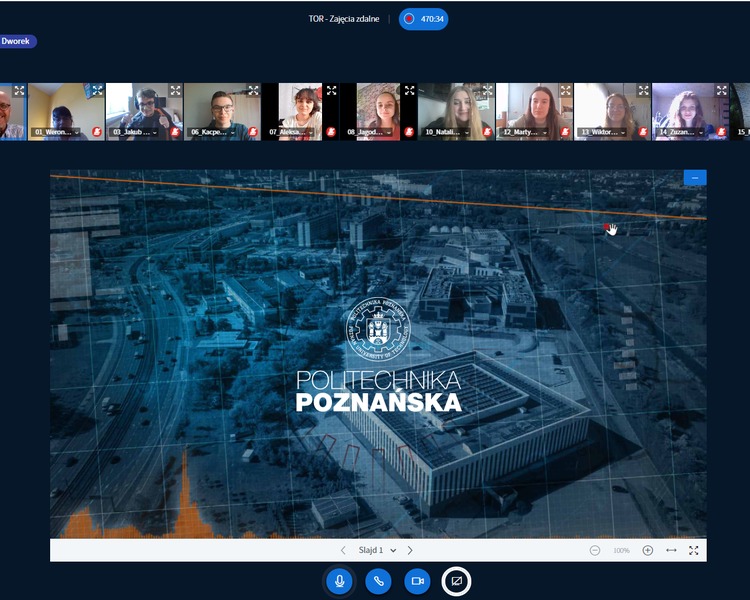This screenshot has height=600, width=750.
Task: Expand 07_Aleksa webcam to fullscreen
Action: (x=331, y=90)
